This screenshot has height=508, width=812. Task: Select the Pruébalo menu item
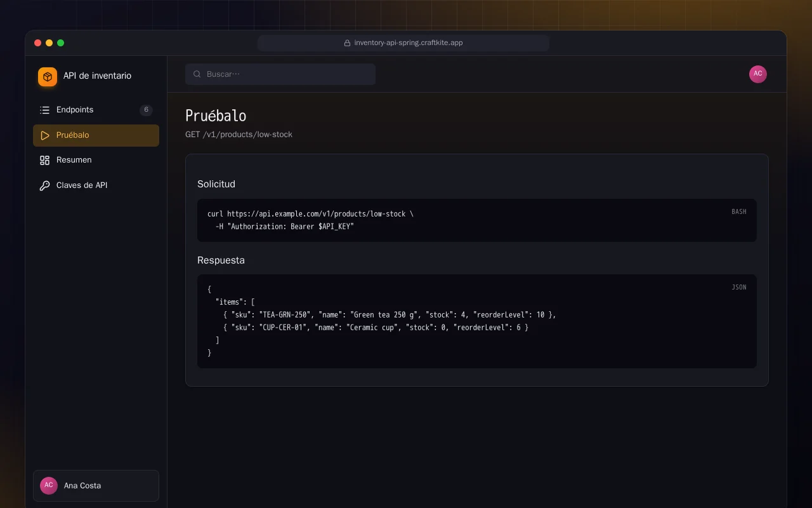click(96, 135)
